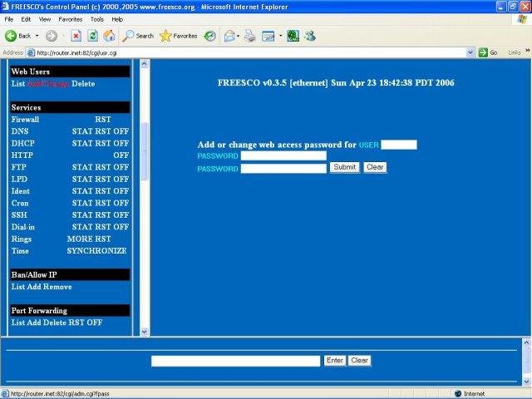Screen dimensions: 532x399
Task: Stop page loading with the red X icon
Action: [76, 36]
